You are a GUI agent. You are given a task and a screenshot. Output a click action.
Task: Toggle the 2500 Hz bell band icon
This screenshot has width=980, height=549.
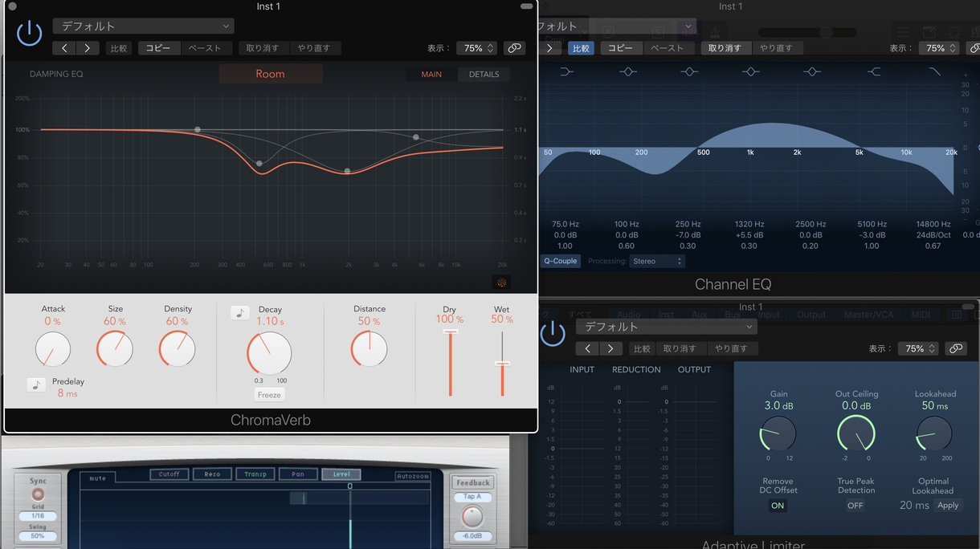(x=811, y=72)
